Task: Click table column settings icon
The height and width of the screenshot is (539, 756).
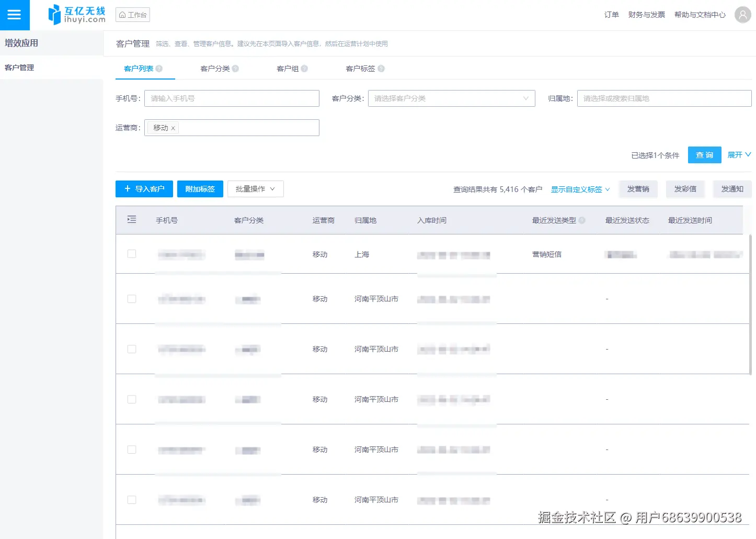Action: click(x=132, y=220)
